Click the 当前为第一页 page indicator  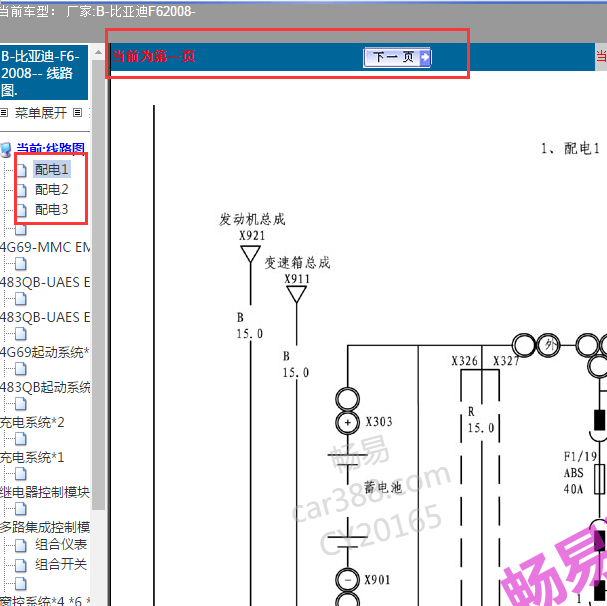(153, 57)
